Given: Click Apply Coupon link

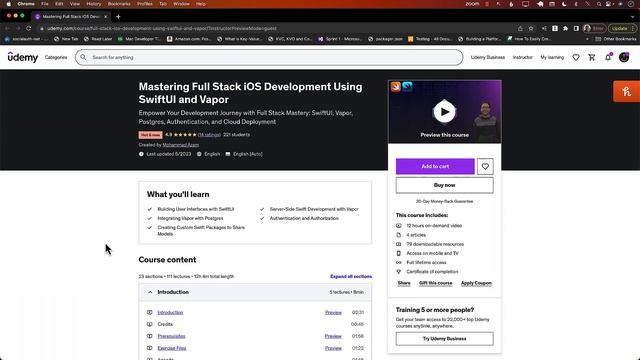Looking at the screenshot, I should click(476, 283).
